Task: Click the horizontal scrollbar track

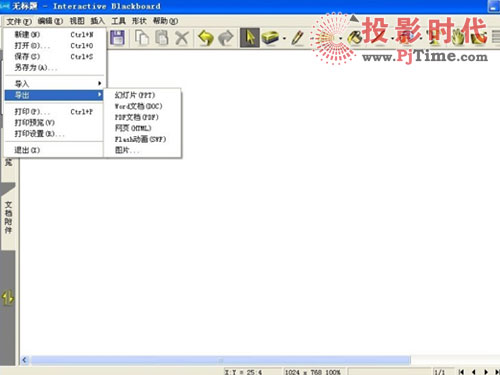Action: click(x=220, y=360)
